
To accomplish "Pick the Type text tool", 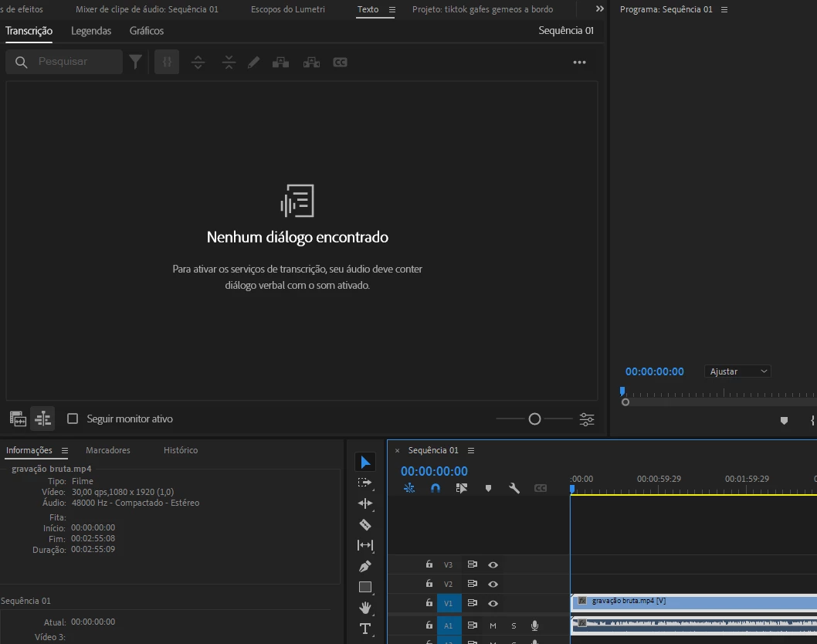I will click(x=365, y=629).
